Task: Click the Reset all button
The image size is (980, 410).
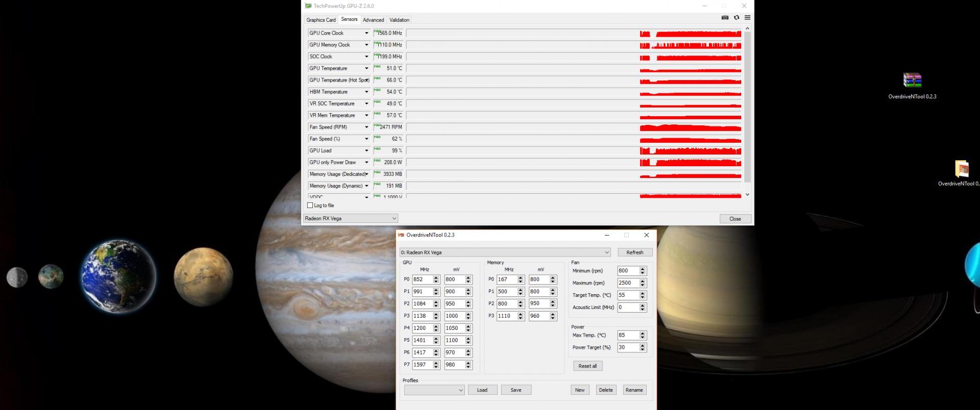Action: coord(587,366)
